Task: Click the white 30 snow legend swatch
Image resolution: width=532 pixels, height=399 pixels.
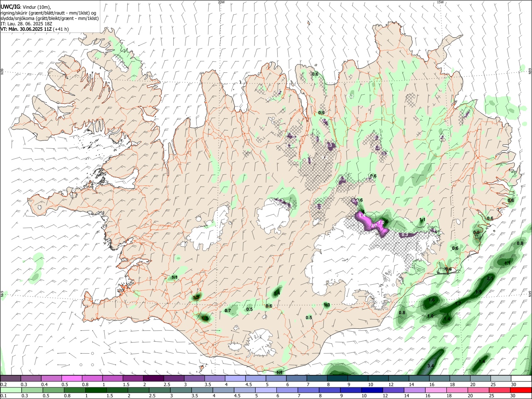Action: 521,378
